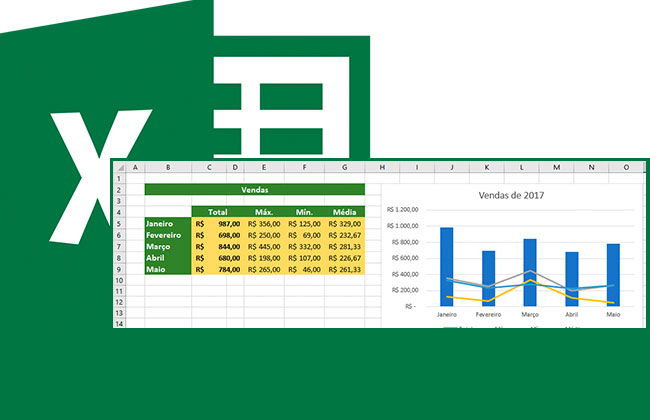Click the average value R$ 329,00

[344, 224]
